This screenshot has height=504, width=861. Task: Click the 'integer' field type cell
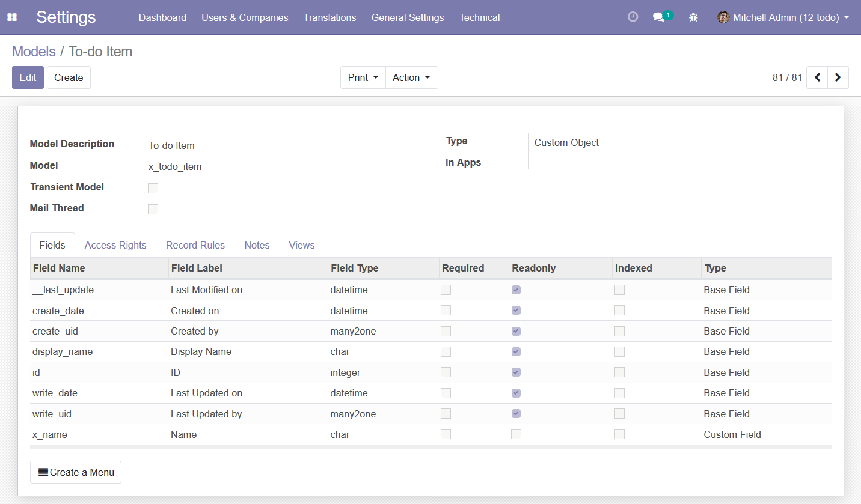(345, 372)
